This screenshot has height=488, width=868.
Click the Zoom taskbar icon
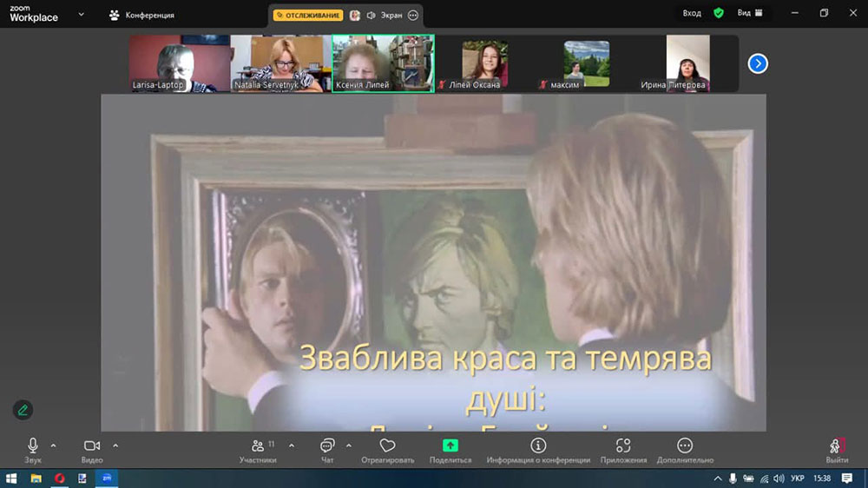106,478
